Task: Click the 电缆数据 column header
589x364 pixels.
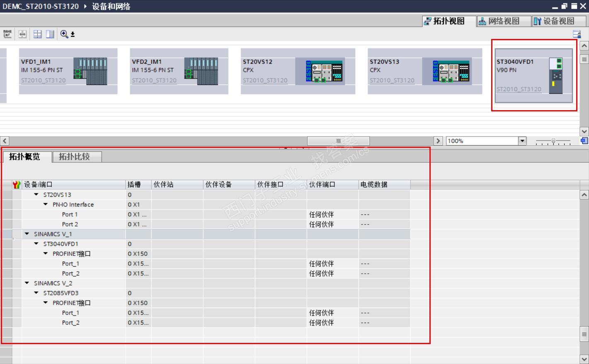Action: point(385,185)
